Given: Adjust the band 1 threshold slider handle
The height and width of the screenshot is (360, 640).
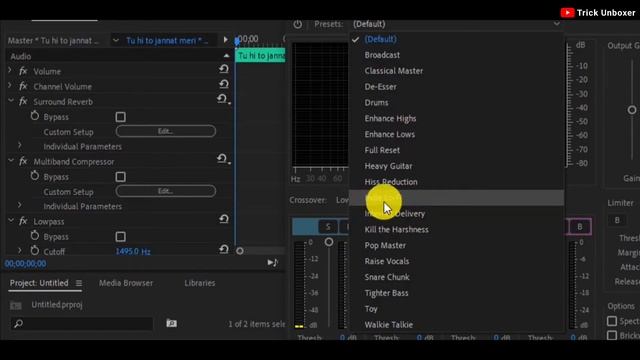Looking at the screenshot, I should [329, 242].
